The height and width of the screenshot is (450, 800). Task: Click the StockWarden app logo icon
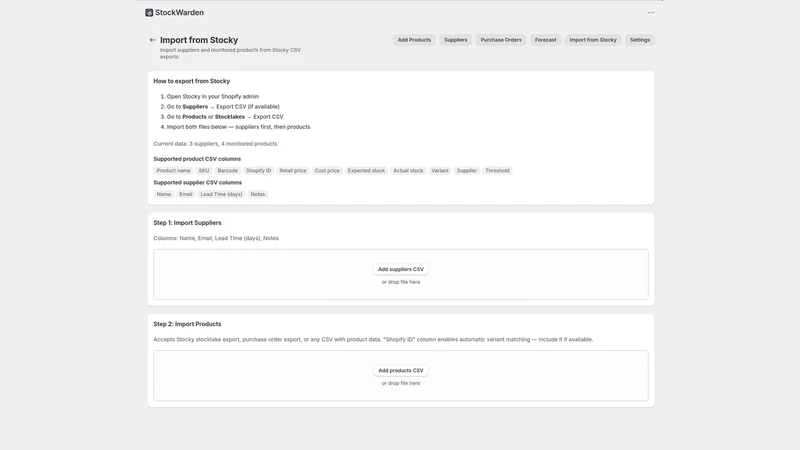coord(149,13)
